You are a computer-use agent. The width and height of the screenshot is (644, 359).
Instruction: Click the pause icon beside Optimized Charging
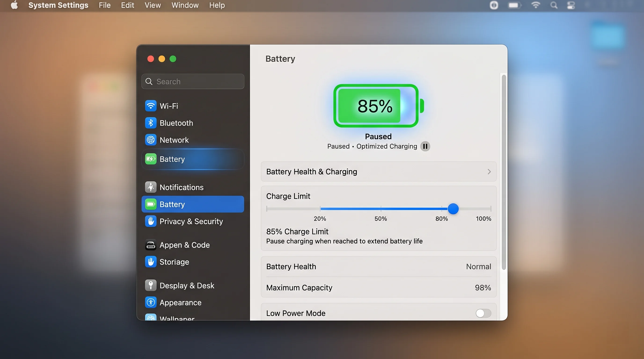click(x=425, y=146)
